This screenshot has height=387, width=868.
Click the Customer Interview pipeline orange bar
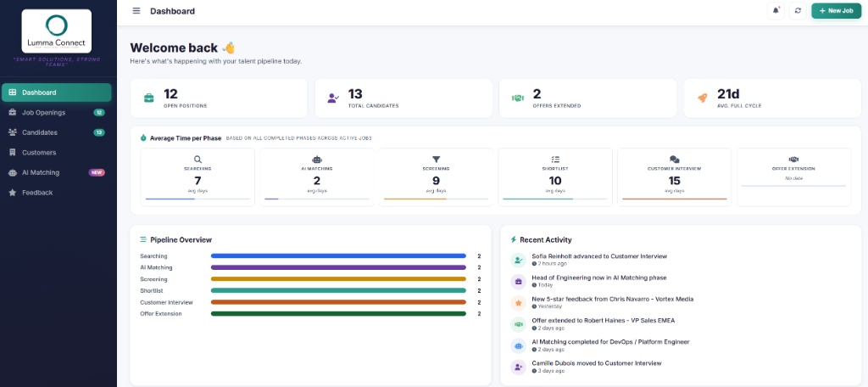[338, 302]
